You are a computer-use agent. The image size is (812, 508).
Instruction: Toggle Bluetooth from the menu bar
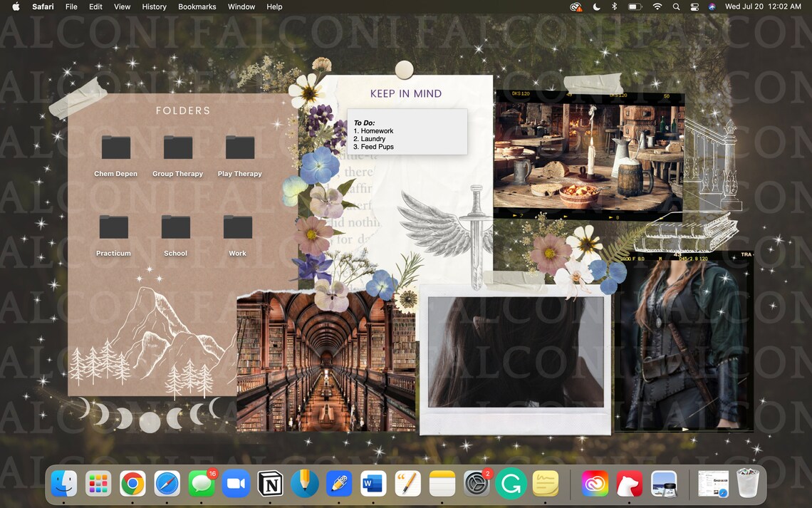[x=615, y=6]
